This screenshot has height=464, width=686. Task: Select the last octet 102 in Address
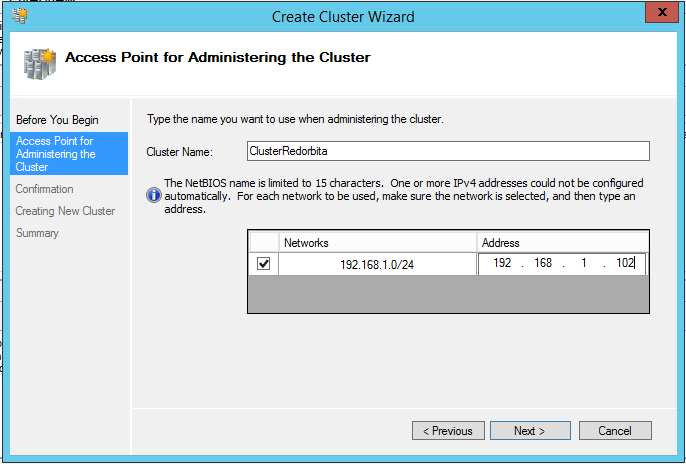pos(626,264)
